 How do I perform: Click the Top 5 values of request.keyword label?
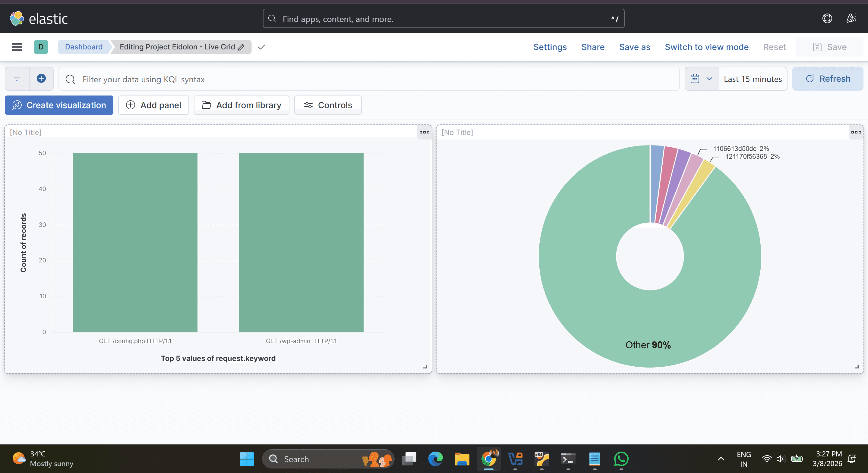(218, 358)
